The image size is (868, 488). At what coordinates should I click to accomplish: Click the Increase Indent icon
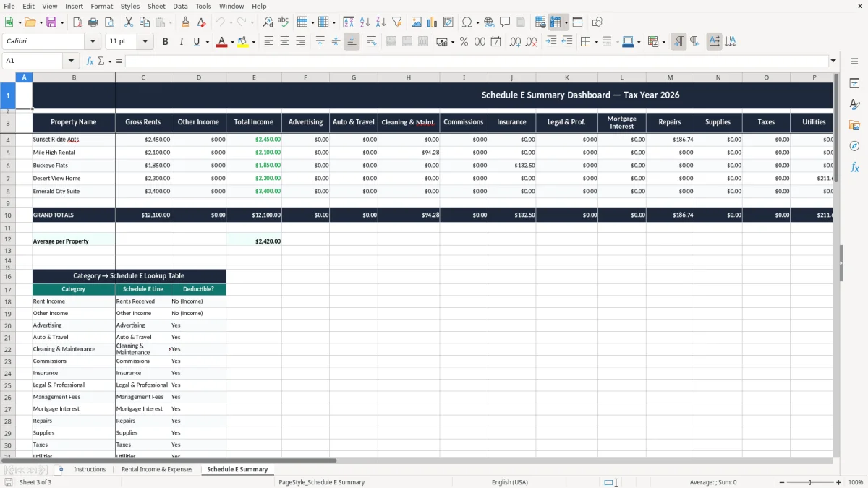[551, 42]
